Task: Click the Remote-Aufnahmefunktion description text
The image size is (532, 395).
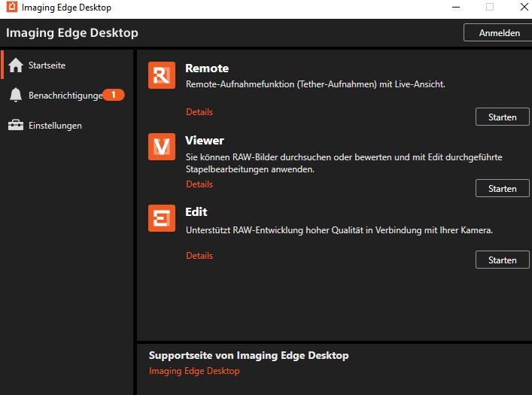Action: (315, 84)
